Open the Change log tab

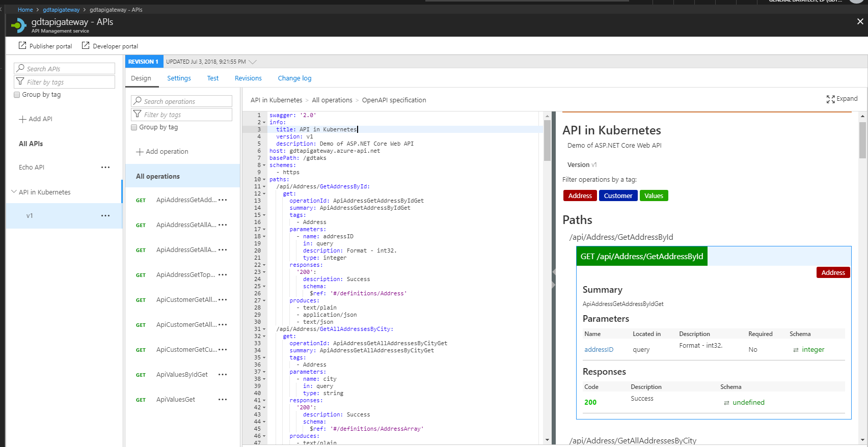pos(294,78)
